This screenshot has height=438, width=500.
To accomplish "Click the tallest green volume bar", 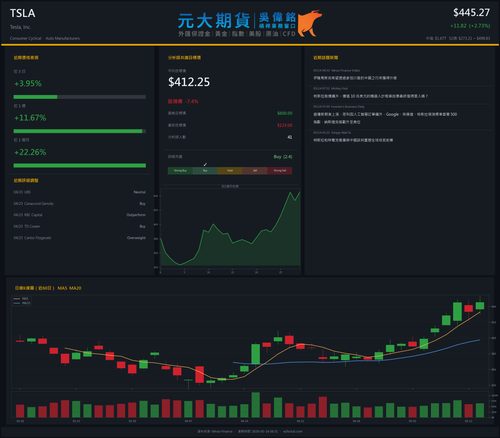I will click(256, 405).
